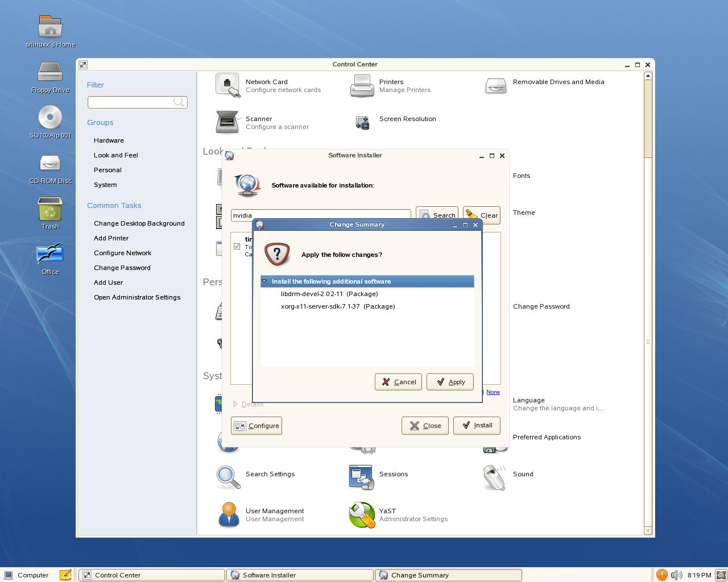Viewport: 728px width, 582px height.
Task: Select the System group
Action: pyautogui.click(x=105, y=185)
